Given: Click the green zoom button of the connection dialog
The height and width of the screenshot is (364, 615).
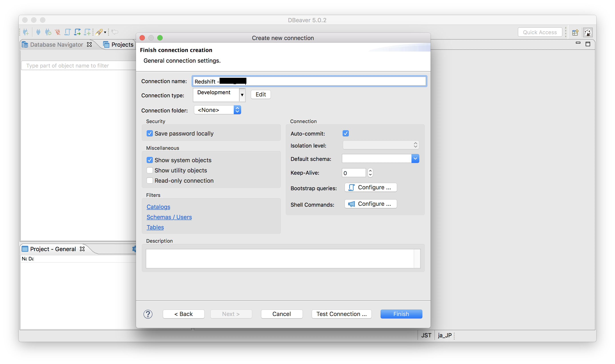Looking at the screenshot, I should click(160, 38).
